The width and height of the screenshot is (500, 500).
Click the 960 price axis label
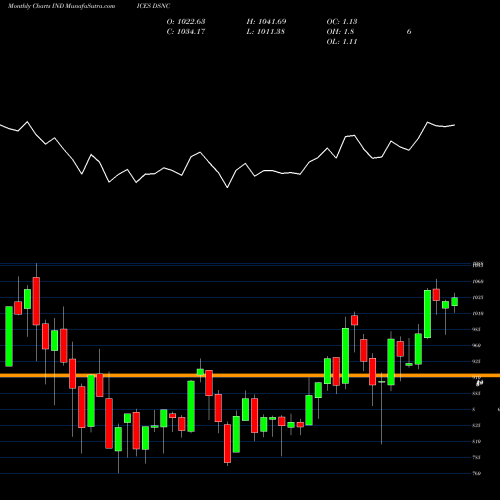point(477,345)
